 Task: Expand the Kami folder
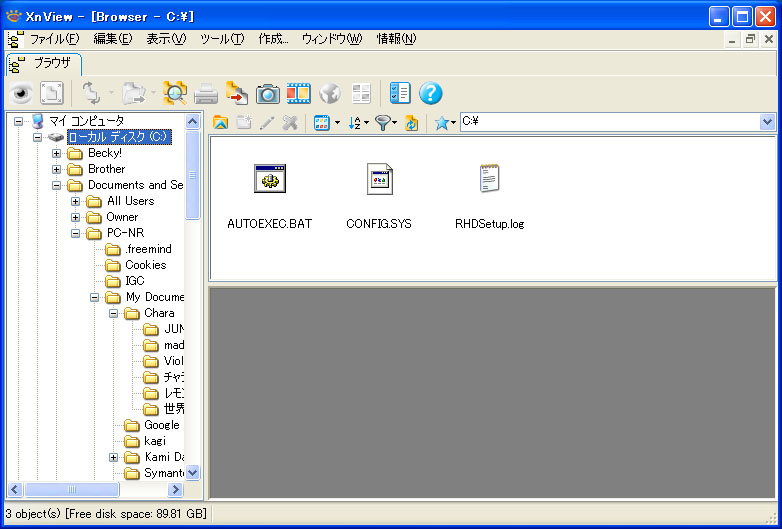pyautogui.click(x=113, y=457)
